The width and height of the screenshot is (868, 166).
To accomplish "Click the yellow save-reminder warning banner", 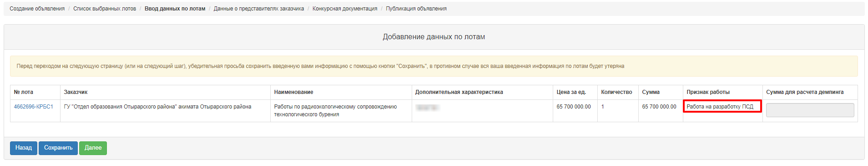I will coord(434,66).
